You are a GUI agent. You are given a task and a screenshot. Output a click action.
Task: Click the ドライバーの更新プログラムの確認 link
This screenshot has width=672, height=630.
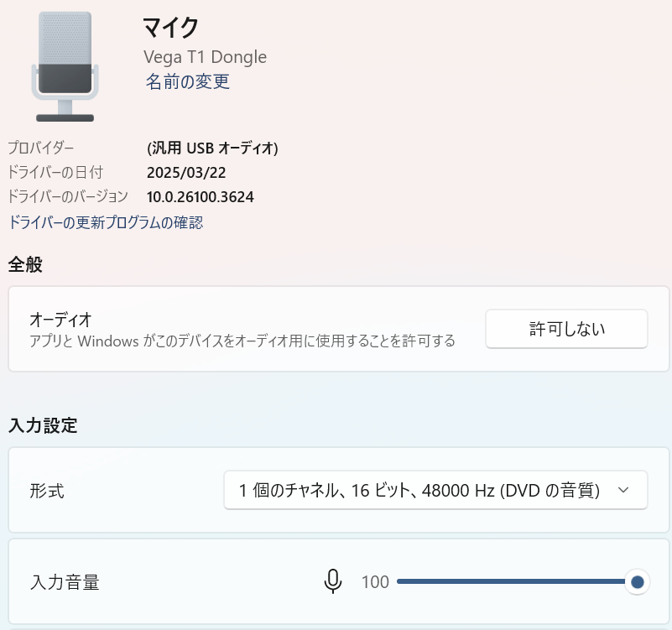coord(104,222)
